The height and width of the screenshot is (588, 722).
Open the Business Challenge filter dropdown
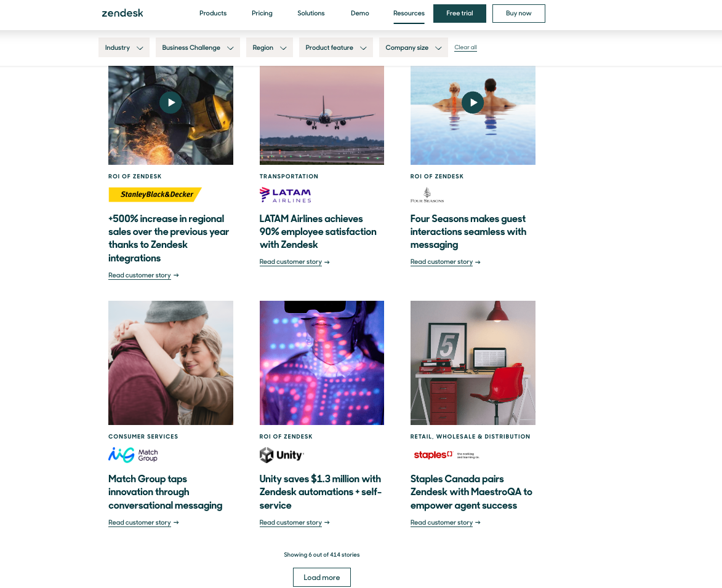coord(198,47)
